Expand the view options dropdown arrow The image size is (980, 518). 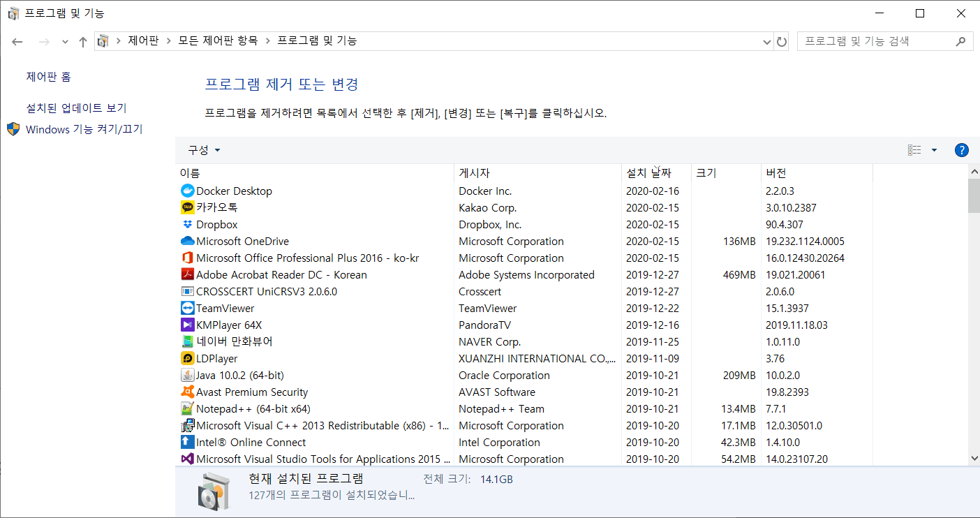pyautogui.click(x=934, y=150)
